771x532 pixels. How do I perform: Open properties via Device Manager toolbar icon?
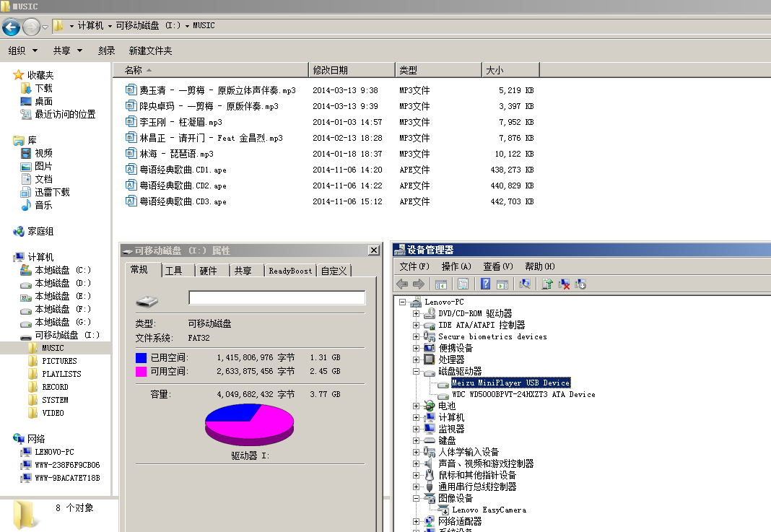(463, 284)
